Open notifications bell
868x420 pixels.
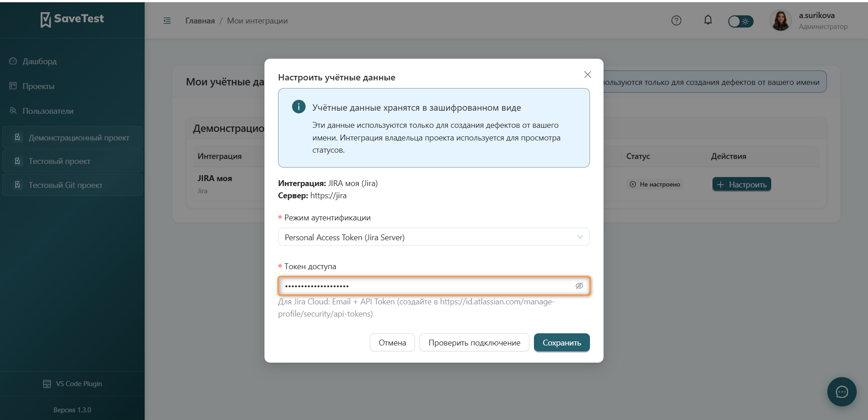pyautogui.click(x=708, y=20)
